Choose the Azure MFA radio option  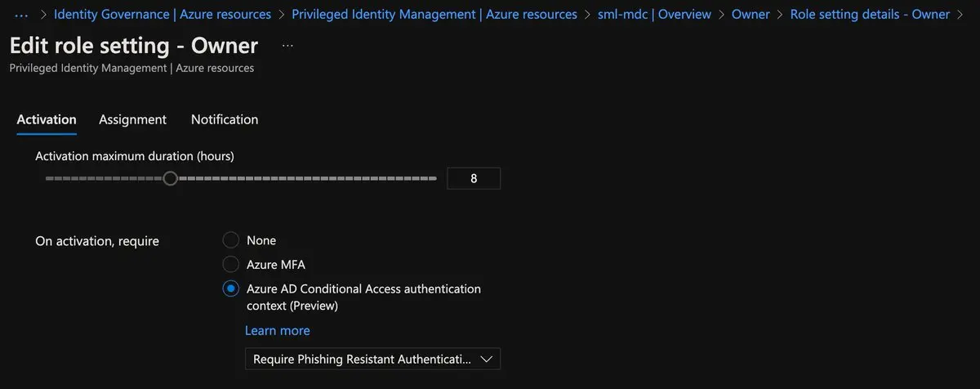231,265
